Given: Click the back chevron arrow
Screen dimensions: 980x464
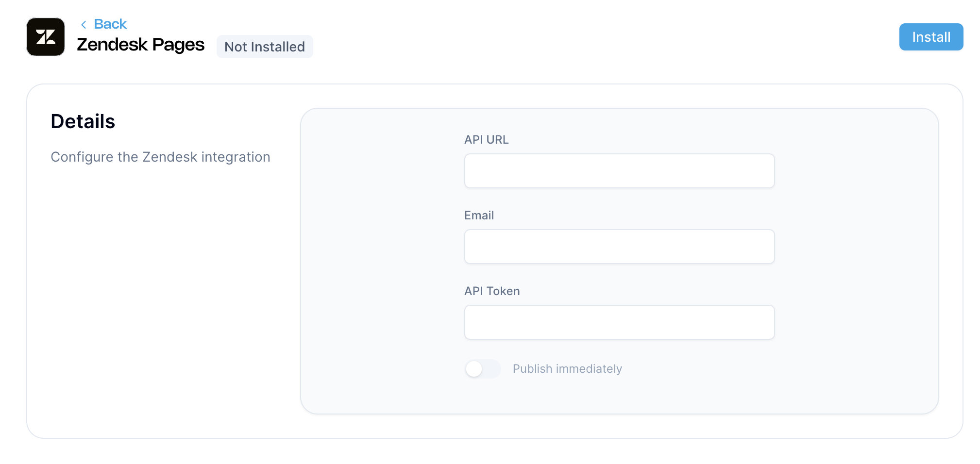Looking at the screenshot, I should (x=84, y=25).
